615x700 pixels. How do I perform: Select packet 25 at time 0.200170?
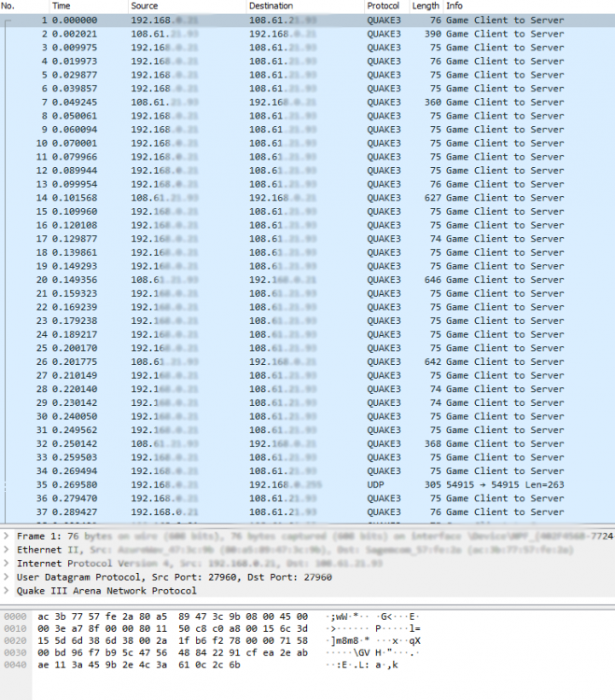[308, 348]
